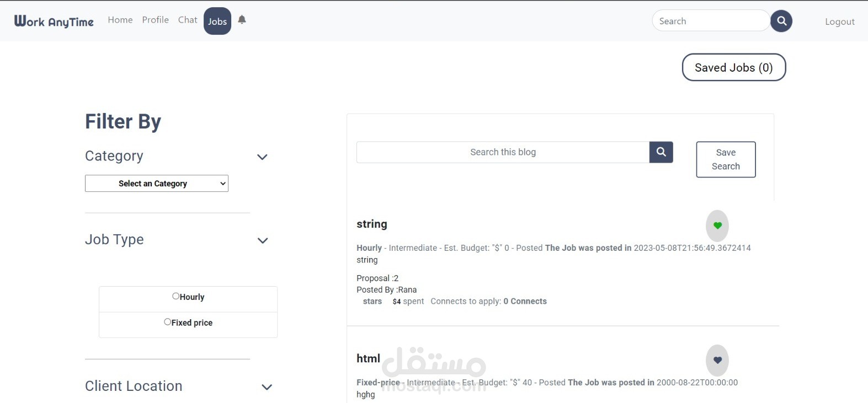Screen dimensions: 868x403
Task: Open the notifications bell icon
Action: coord(242,20)
